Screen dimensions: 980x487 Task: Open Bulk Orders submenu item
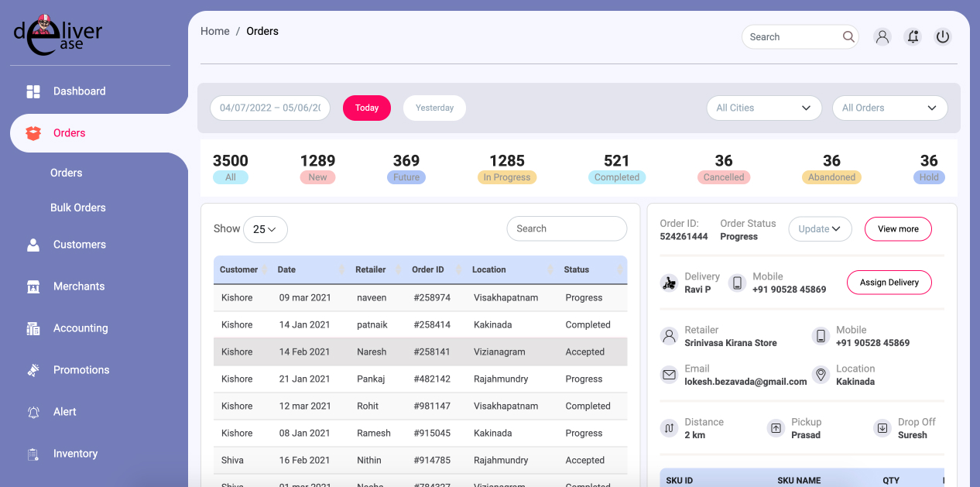[x=77, y=207]
